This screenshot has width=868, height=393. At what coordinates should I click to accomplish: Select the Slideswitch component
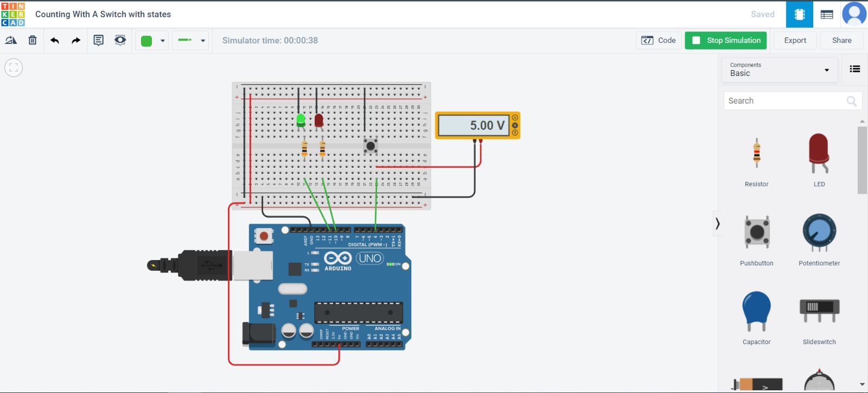[819, 319]
